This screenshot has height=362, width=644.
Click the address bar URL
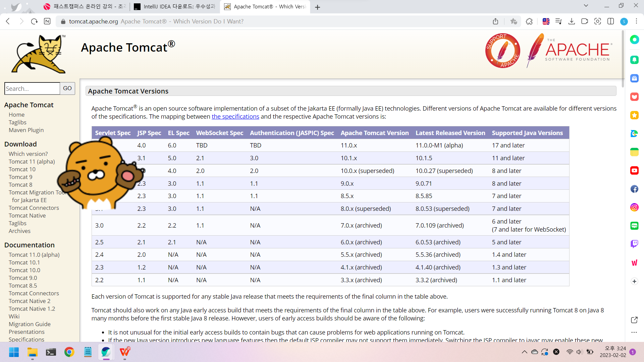click(x=94, y=21)
